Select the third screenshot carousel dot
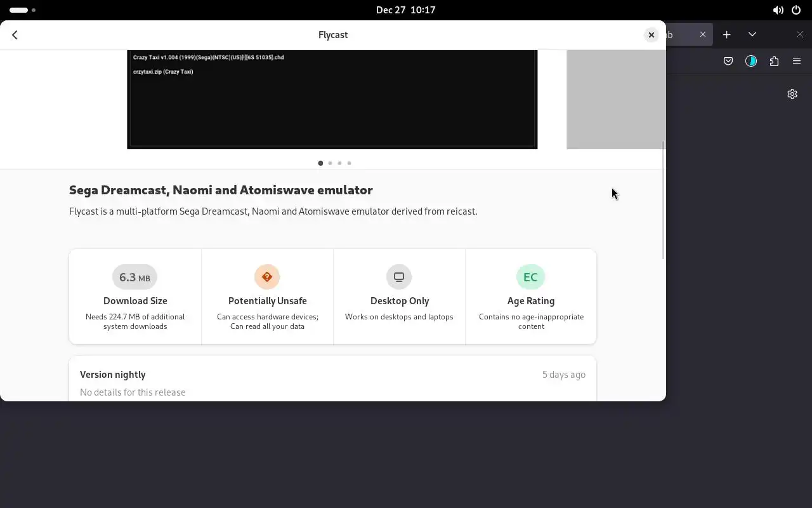 339,163
